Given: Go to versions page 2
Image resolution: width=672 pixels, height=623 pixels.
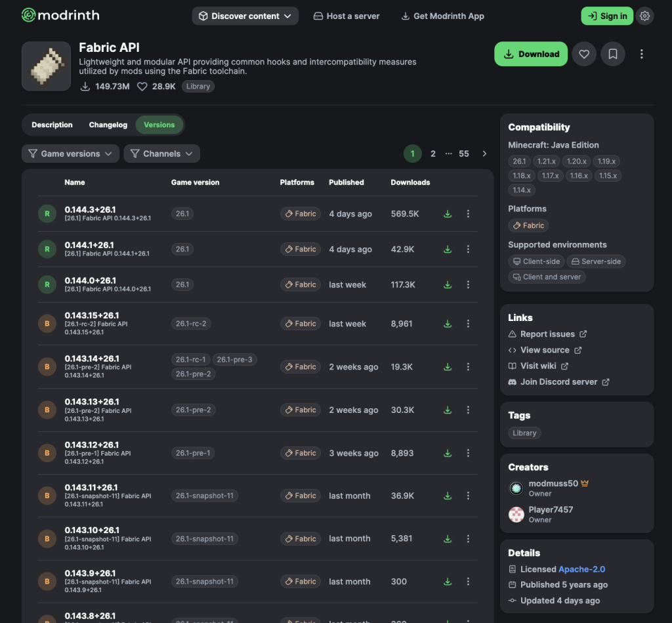Looking at the screenshot, I should (433, 154).
